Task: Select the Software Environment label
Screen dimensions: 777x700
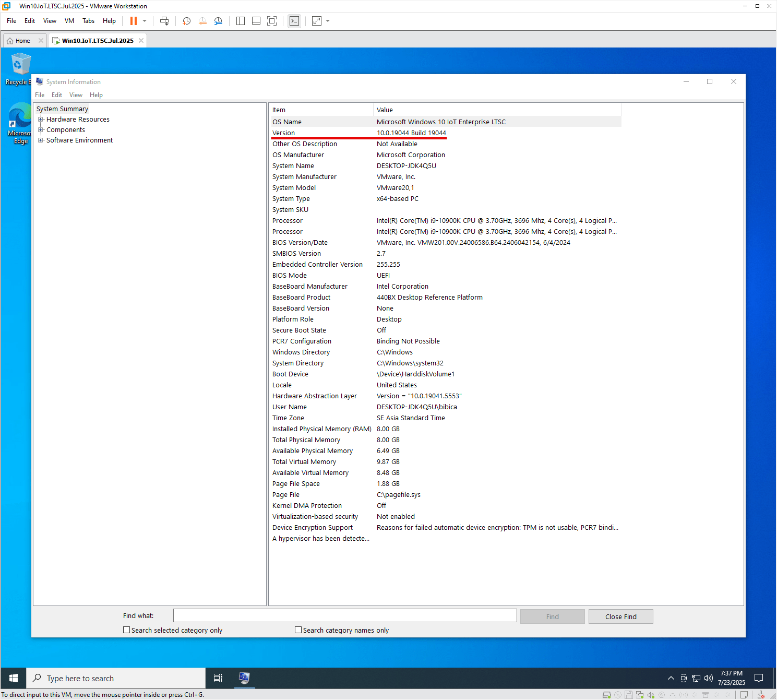Action: pos(79,140)
